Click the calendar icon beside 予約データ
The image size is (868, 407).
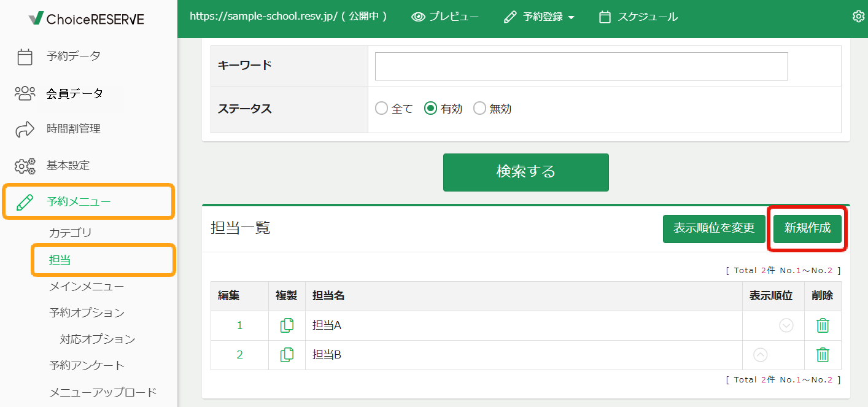coord(25,56)
